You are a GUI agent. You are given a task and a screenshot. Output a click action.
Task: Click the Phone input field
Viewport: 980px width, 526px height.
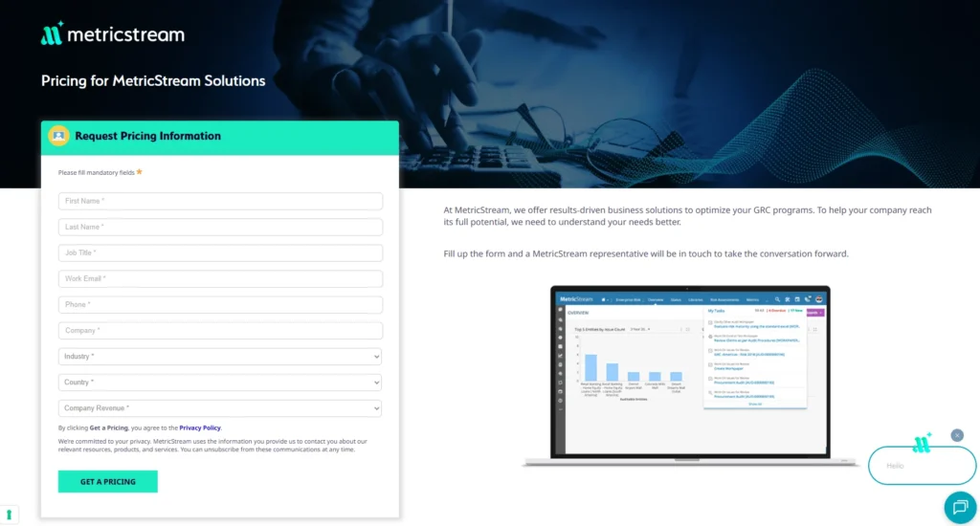220,305
